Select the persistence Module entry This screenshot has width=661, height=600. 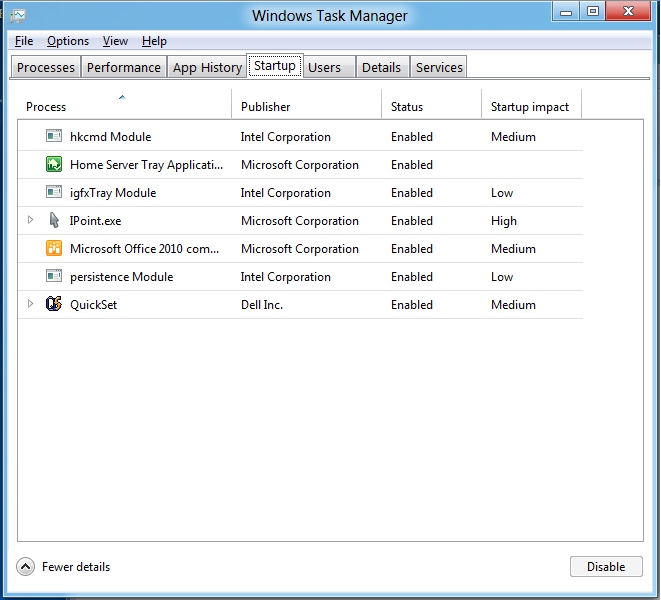[x=121, y=277]
